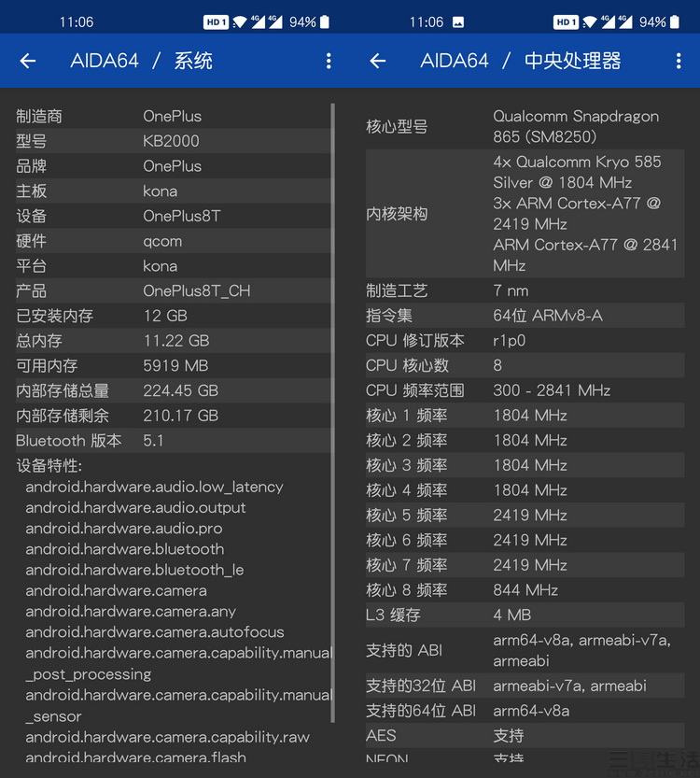Tap HD 1 indicator in left status bar

[216, 21]
